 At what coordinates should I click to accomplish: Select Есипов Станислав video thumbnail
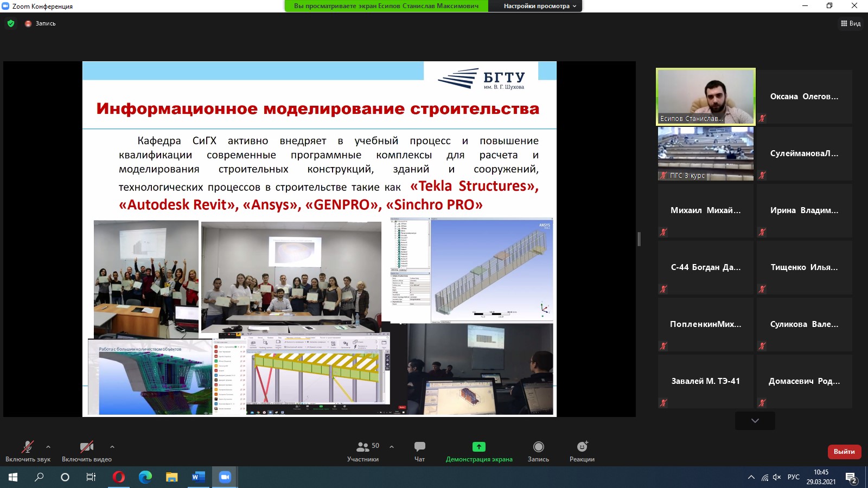click(706, 97)
